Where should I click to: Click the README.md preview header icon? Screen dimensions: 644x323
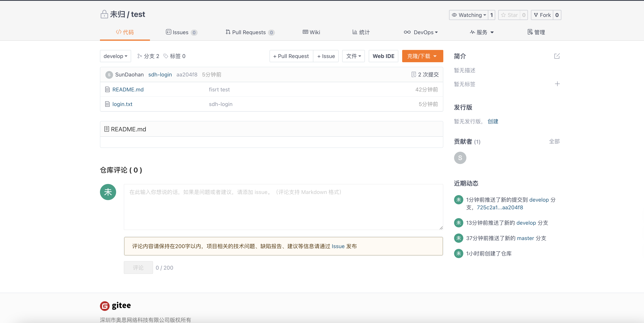click(107, 129)
